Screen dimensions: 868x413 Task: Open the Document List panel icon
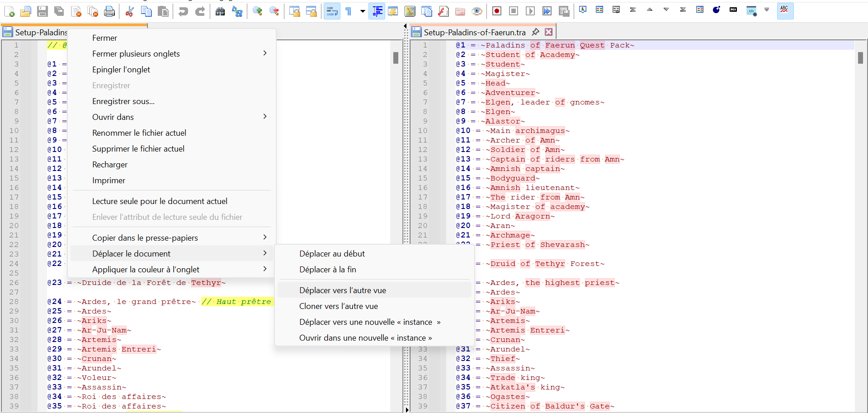click(x=427, y=11)
